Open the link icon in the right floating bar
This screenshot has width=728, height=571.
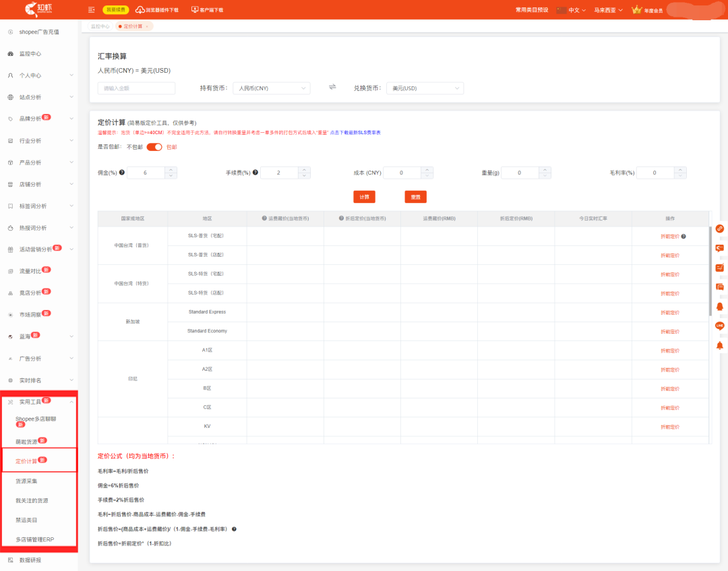click(720, 229)
